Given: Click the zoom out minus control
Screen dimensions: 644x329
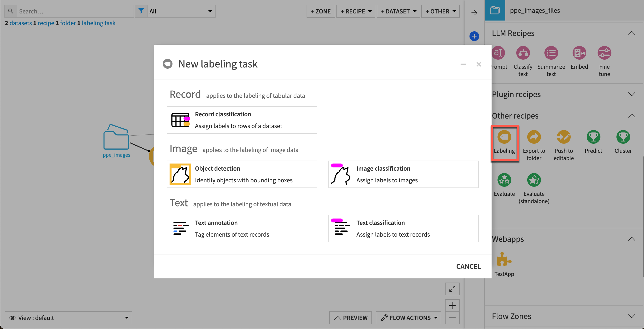Looking at the screenshot, I should tap(452, 318).
